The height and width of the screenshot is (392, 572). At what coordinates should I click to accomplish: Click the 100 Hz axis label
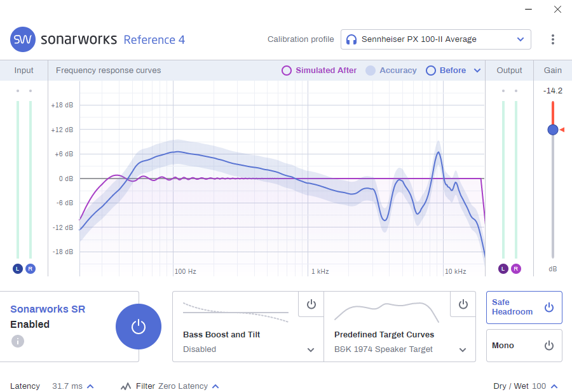coord(185,271)
